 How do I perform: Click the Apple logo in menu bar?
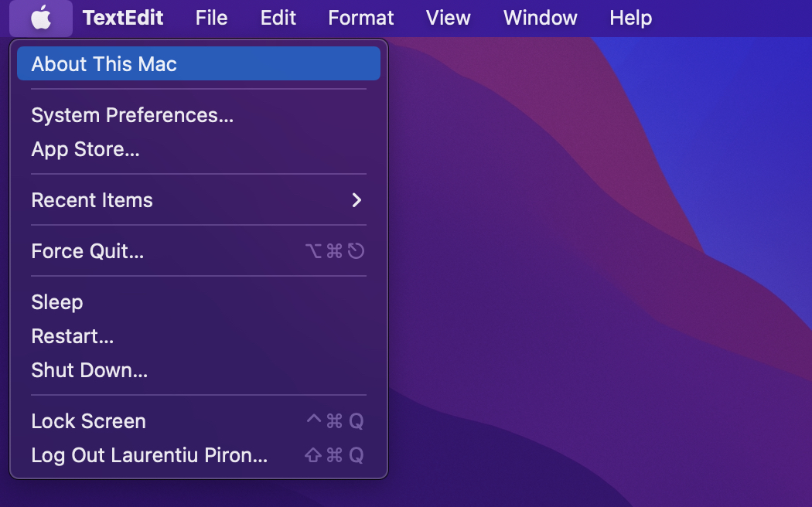pyautogui.click(x=41, y=18)
